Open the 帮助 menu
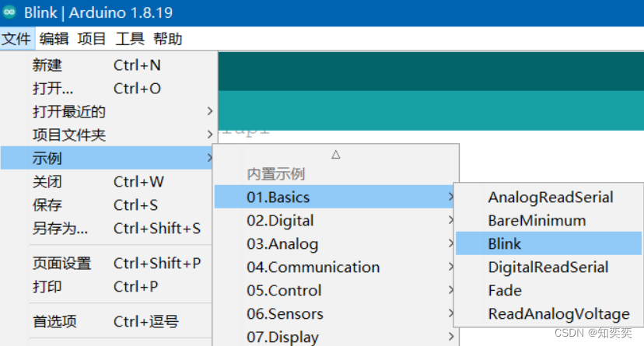This screenshot has width=644, height=346. pos(167,39)
